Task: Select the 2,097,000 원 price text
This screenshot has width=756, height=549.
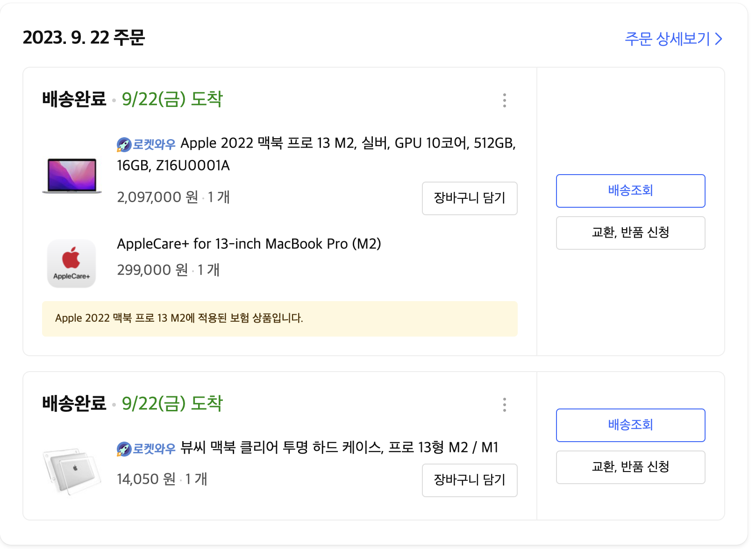Action: (157, 197)
